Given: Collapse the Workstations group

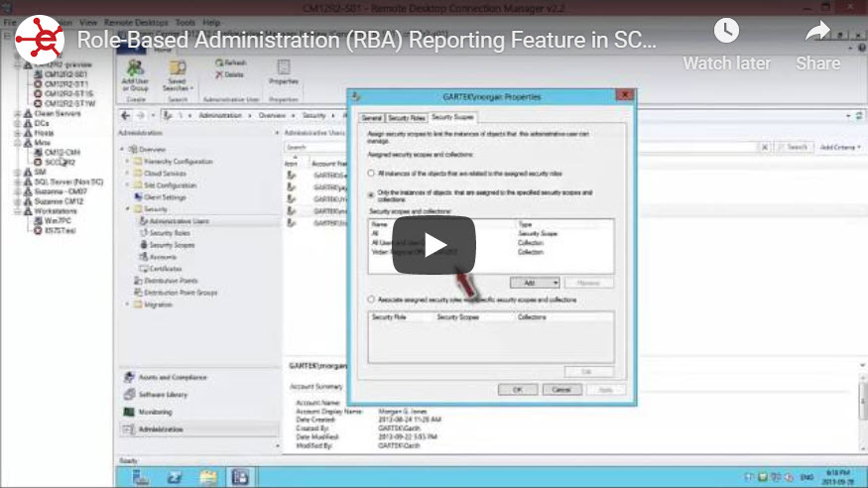Looking at the screenshot, I should (x=17, y=211).
